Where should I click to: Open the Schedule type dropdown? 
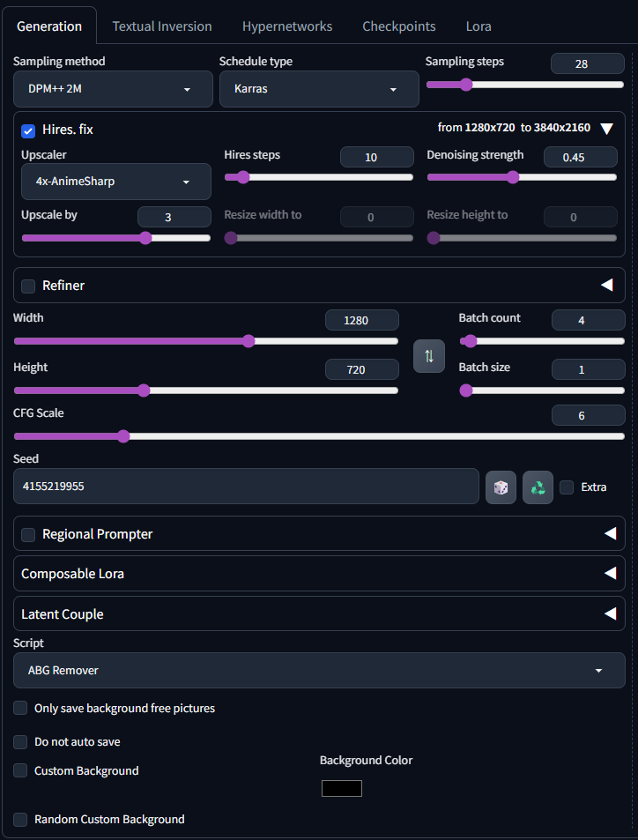coord(319,89)
